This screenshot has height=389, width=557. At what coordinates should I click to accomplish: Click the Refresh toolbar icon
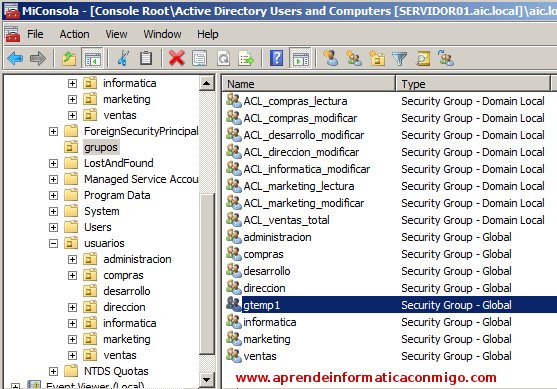[x=223, y=58]
